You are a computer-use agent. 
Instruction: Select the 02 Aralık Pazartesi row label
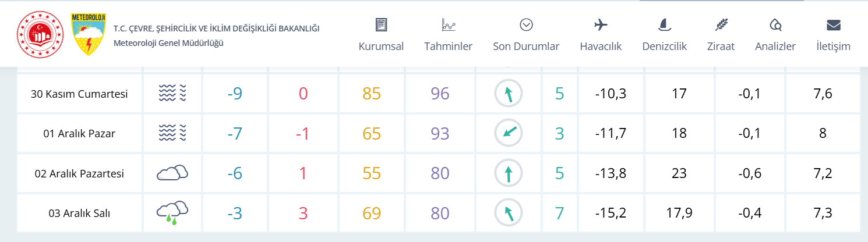tap(79, 173)
